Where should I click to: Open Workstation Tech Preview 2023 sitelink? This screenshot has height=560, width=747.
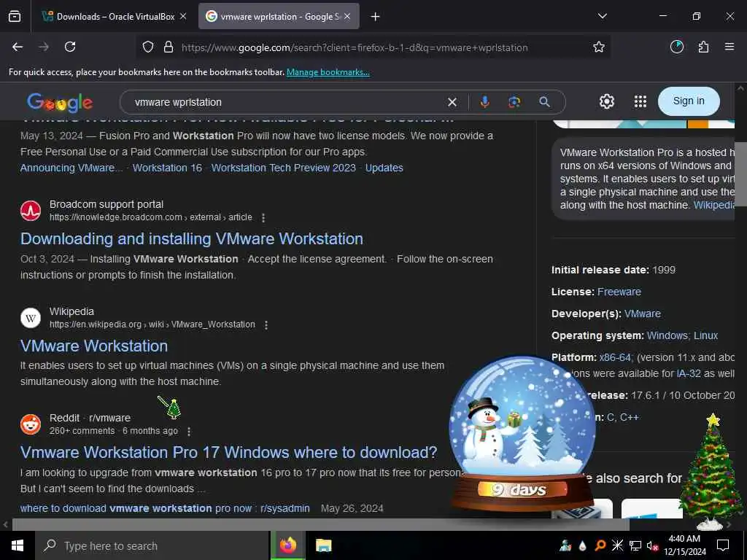click(x=284, y=168)
